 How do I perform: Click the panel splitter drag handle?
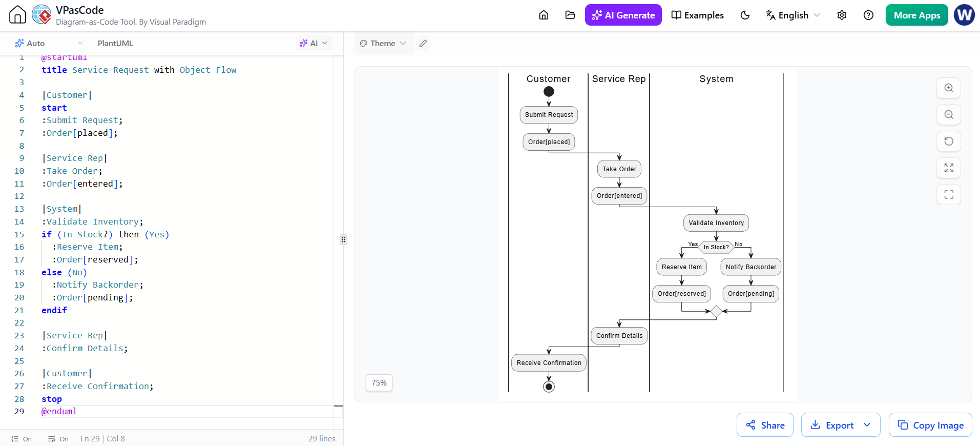[343, 239]
